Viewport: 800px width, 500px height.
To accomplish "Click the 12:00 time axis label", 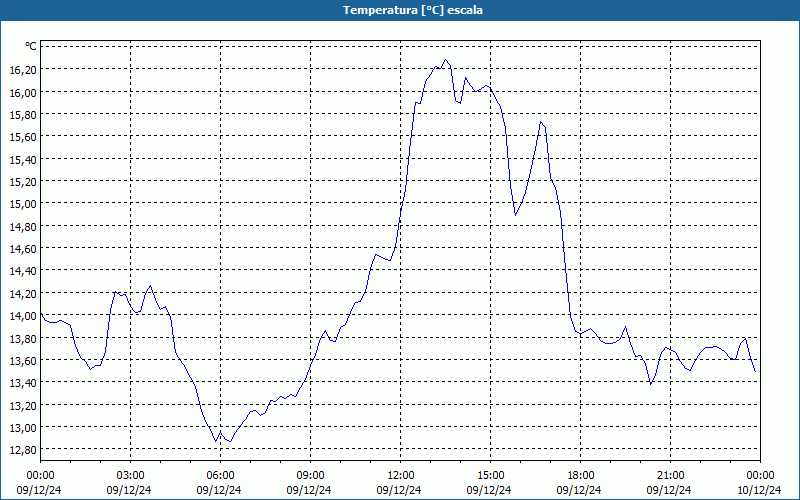I will point(401,476).
